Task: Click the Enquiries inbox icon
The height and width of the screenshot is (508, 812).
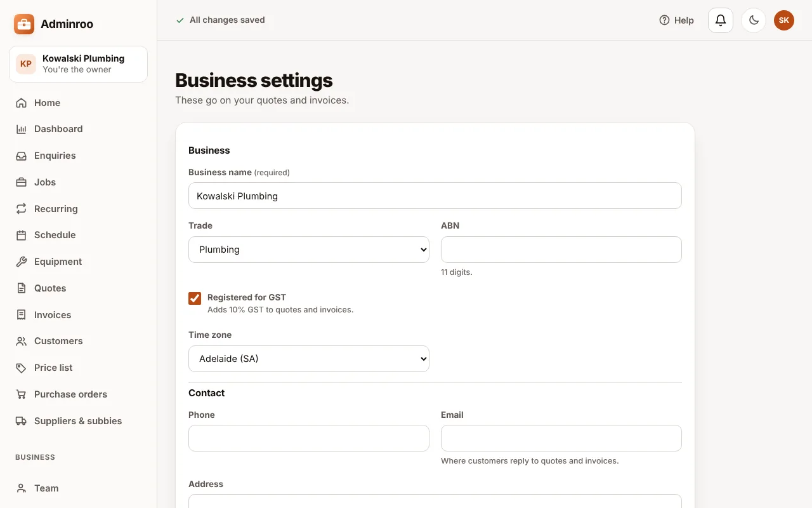Action: (x=22, y=156)
